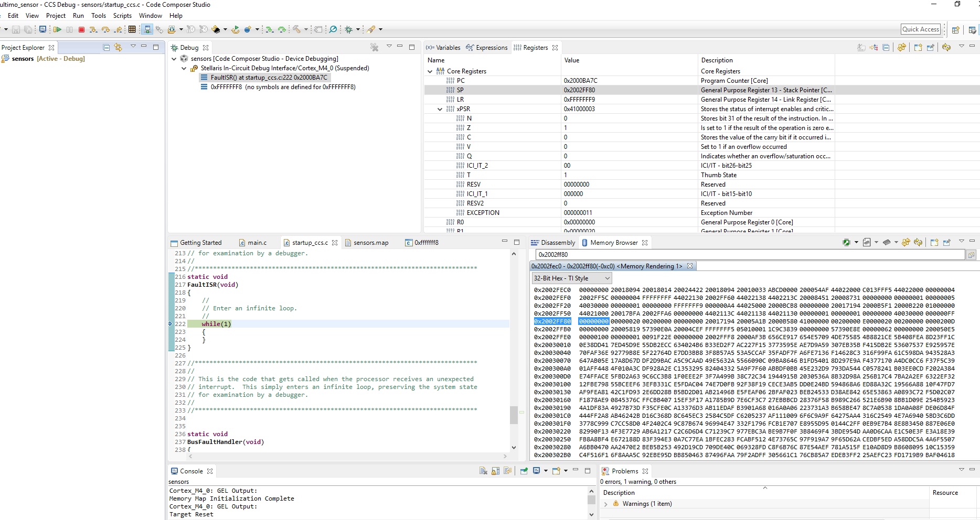
Task: Collapse the Core Registers group
Action: [x=430, y=71]
